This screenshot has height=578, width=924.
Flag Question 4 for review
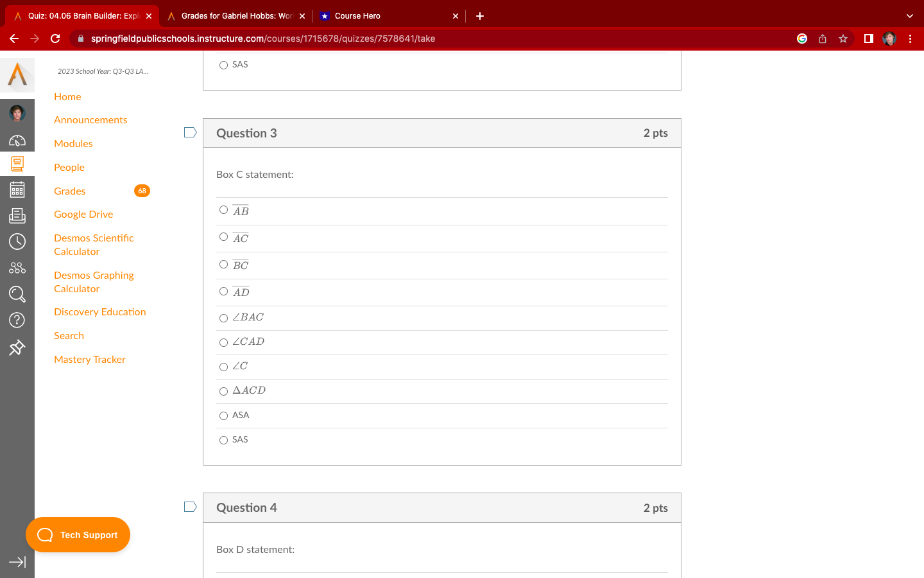point(190,507)
